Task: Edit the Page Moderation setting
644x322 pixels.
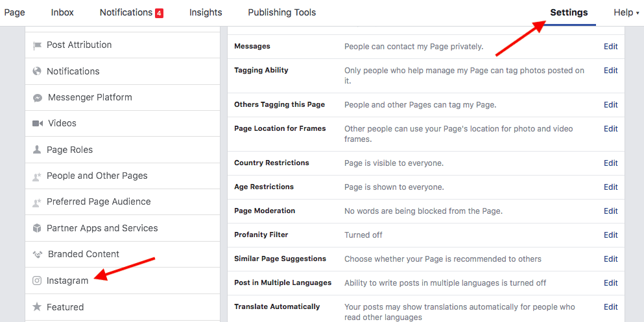Action: pos(610,211)
